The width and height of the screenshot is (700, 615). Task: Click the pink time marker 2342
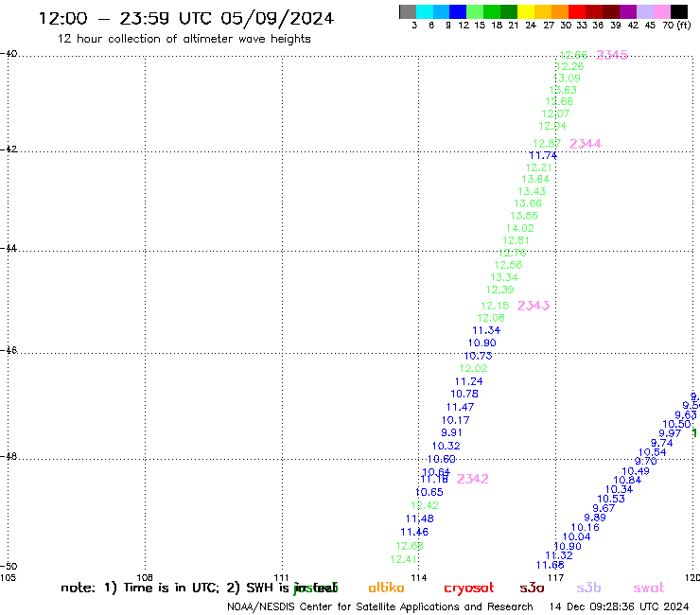coord(473,479)
